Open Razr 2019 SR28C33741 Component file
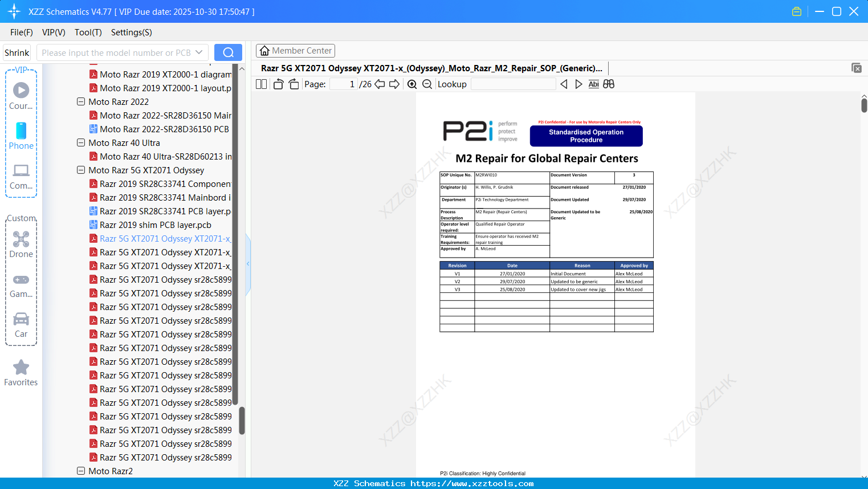 click(161, 184)
